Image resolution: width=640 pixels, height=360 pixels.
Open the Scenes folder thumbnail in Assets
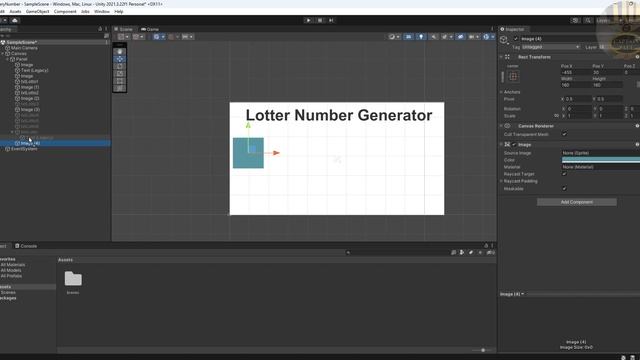[73, 279]
